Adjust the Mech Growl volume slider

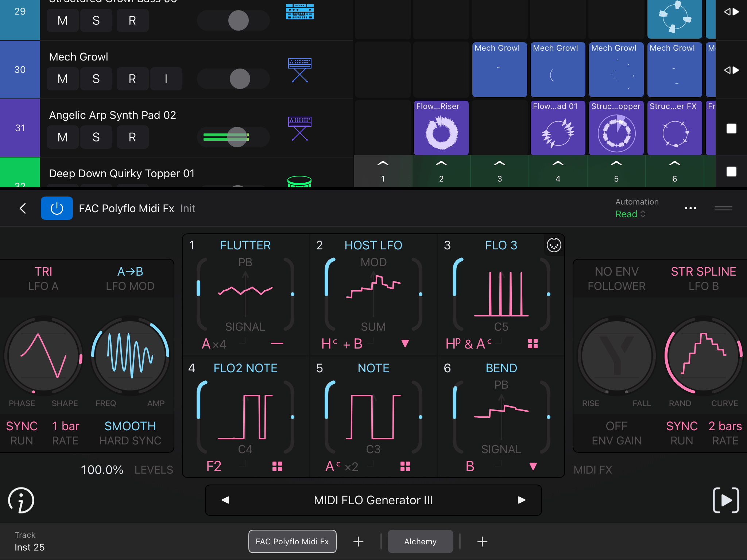pos(240,79)
